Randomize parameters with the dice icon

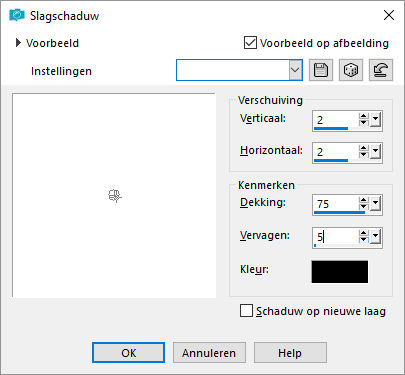[351, 70]
